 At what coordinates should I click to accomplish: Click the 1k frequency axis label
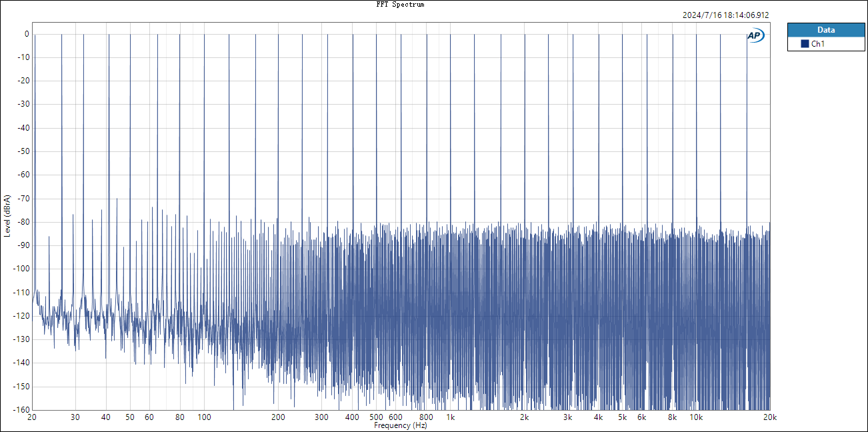click(x=451, y=417)
